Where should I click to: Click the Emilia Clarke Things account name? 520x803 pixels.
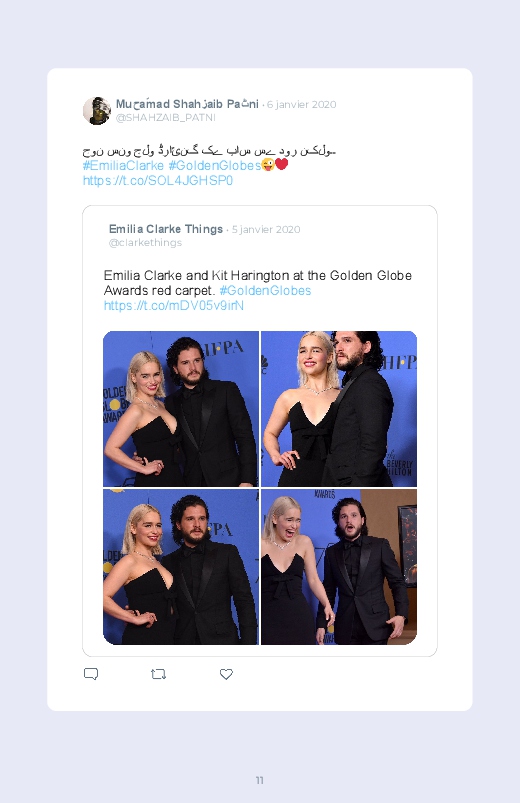coord(165,229)
